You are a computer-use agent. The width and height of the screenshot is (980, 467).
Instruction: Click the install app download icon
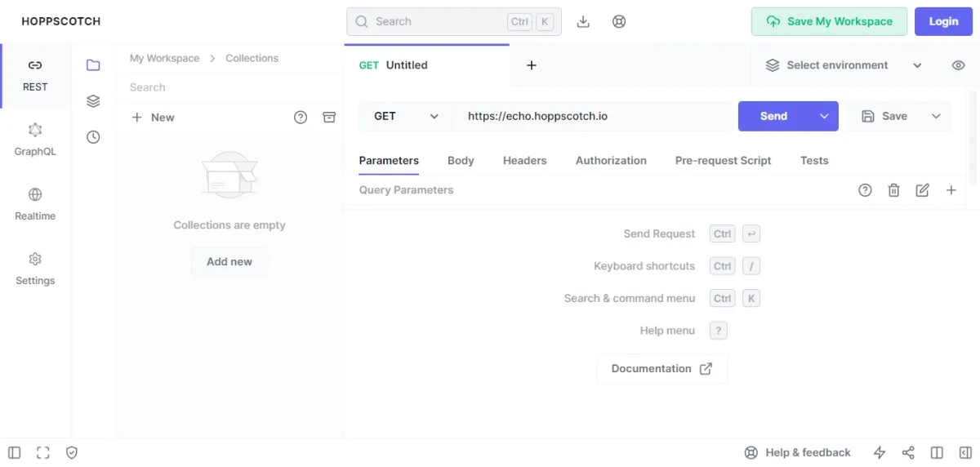pos(583,22)
